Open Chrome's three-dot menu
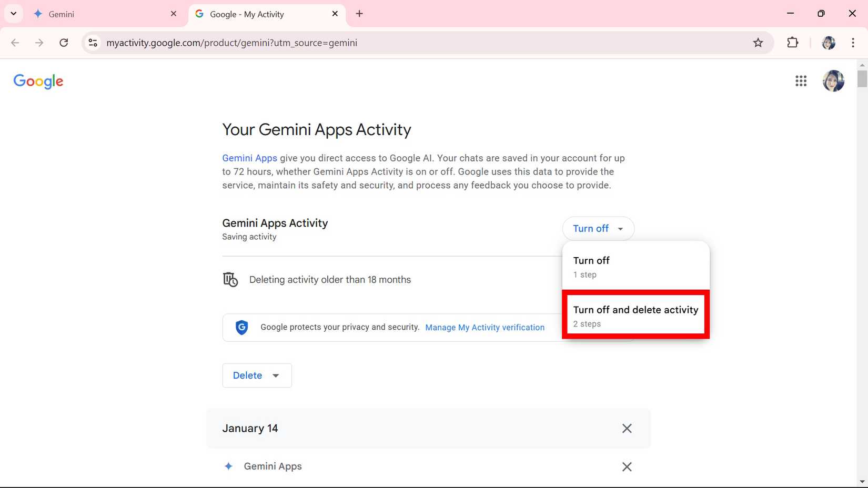 pyautogui.click(x=853, y=43)
